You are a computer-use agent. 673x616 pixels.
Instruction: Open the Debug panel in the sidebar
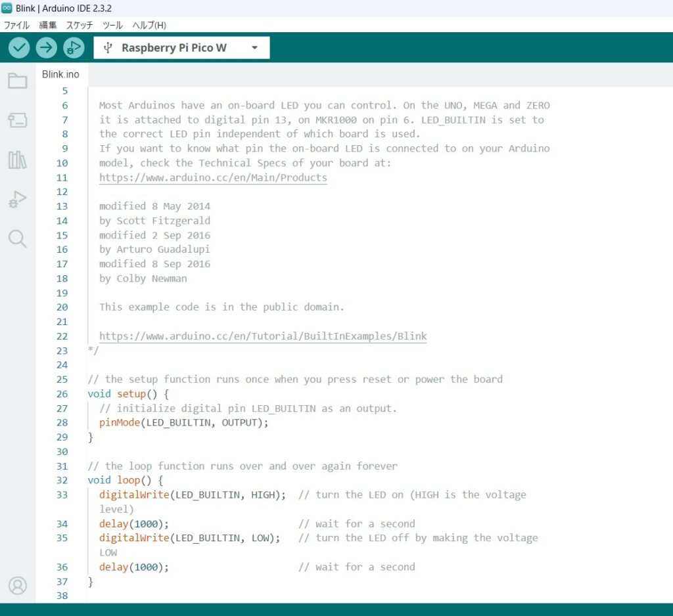(x=18, y=199)
